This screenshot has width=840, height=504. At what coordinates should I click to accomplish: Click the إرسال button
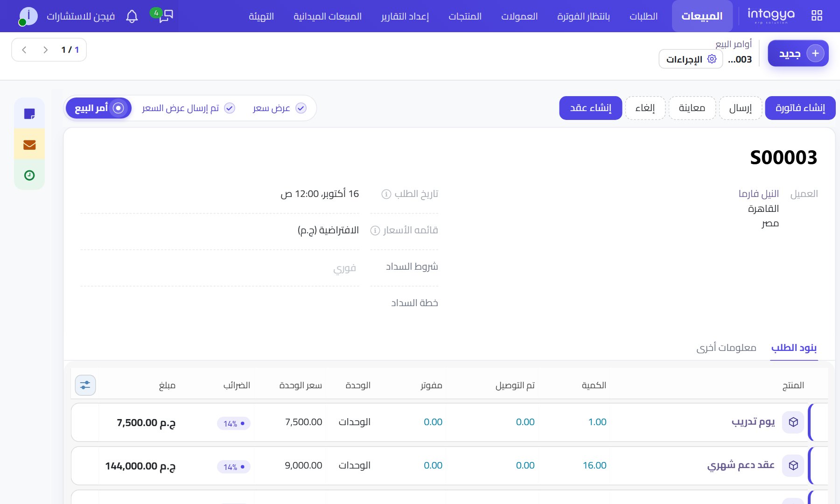[x=741, y=108]
